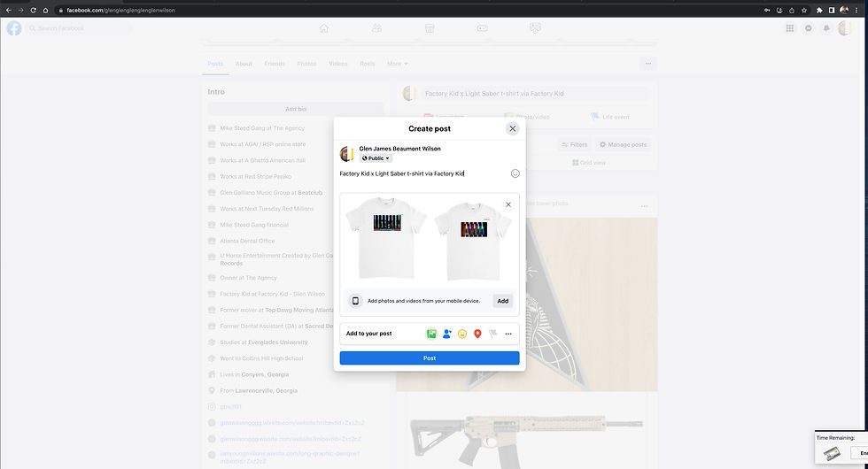Open Facebook notifications bell
Image resolution: width=868 pixels, height=469 pixels.
pyautogui.click(x=826, y=28)
